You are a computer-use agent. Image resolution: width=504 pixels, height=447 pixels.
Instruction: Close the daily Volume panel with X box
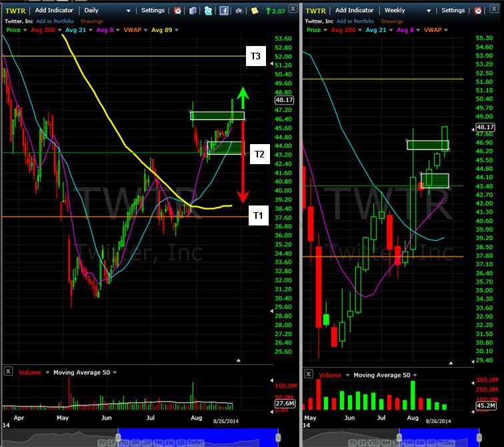click(9, 372)
